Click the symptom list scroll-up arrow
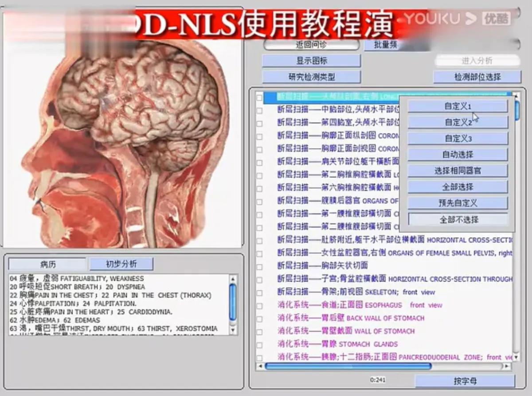The image size is (532, 396). pos(233,279)
